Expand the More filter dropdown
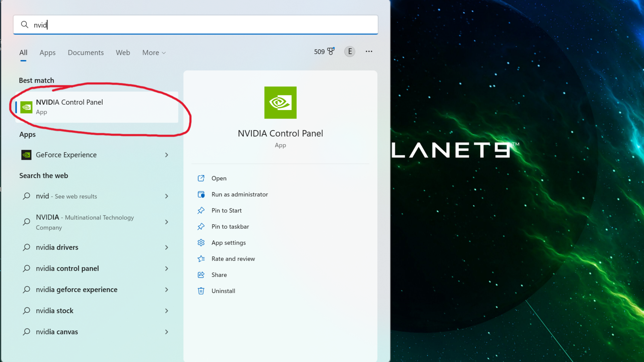This screenshot has width=644, height=362. (x=154, y=53)
